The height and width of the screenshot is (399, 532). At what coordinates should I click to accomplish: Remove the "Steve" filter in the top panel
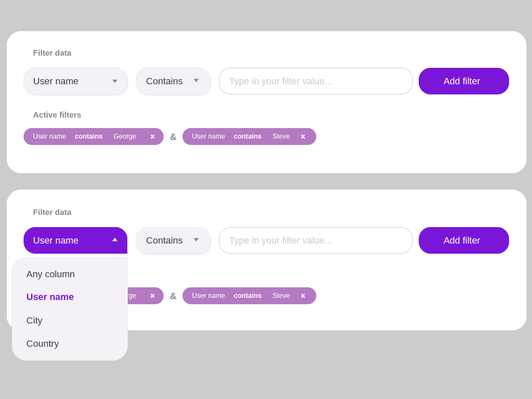(303, 136)
